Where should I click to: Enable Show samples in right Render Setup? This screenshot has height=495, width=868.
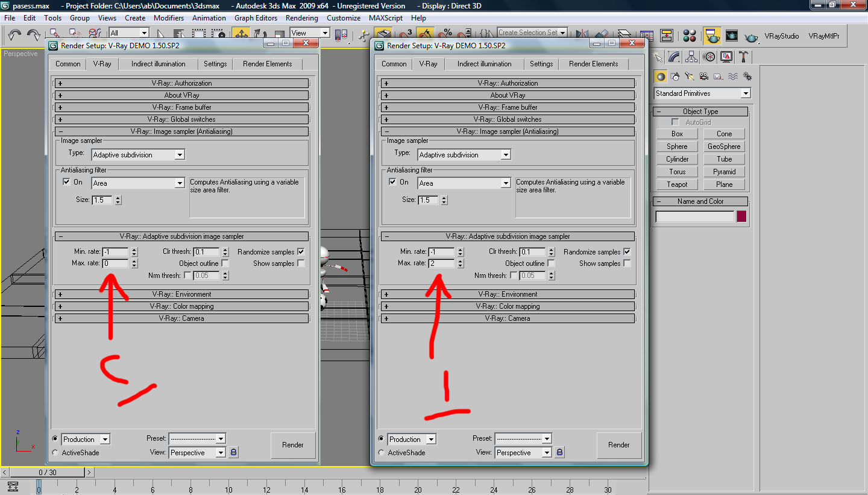627,263
